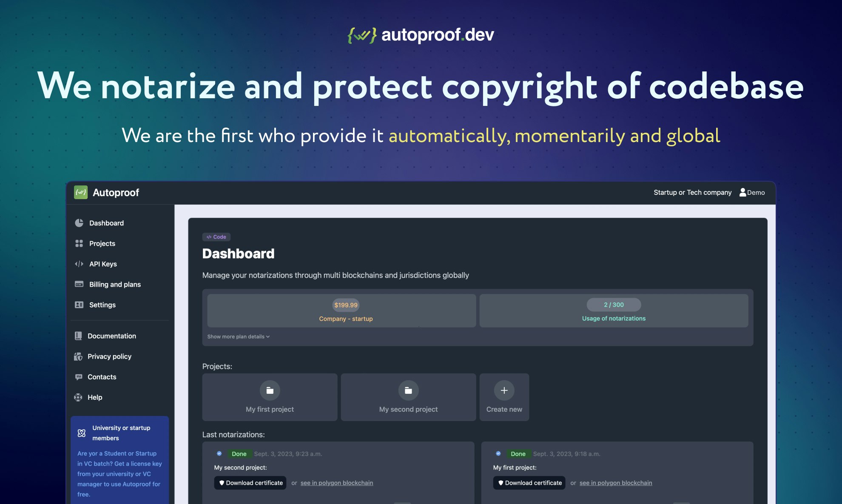Click the Help lifebuoy icon
This screenshot has height=504, width=842.
pos(78,397)
